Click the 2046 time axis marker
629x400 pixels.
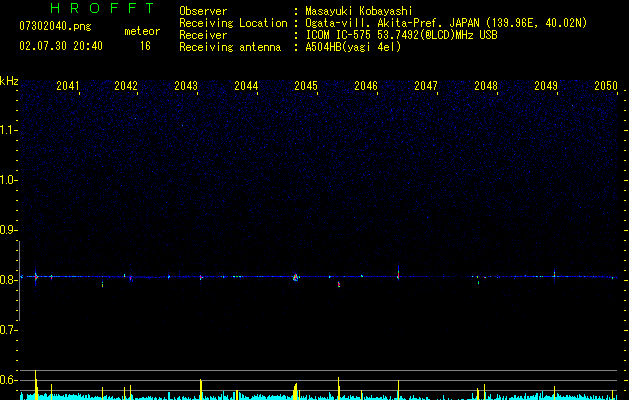click(366, 86)
